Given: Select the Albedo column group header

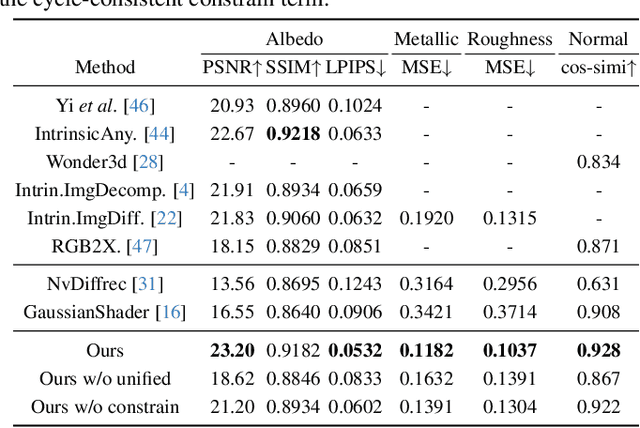Looking at the screenshot, I should pos(294,40).
